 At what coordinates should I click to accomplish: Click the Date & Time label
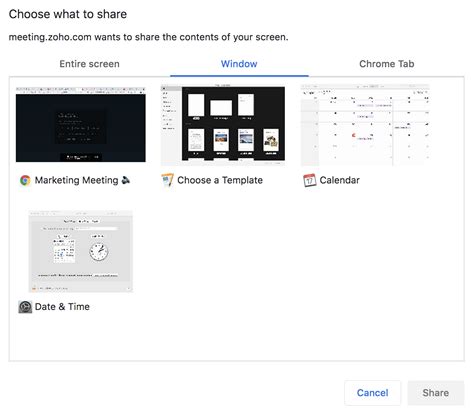pyautogui.click(x=62, y=307)
